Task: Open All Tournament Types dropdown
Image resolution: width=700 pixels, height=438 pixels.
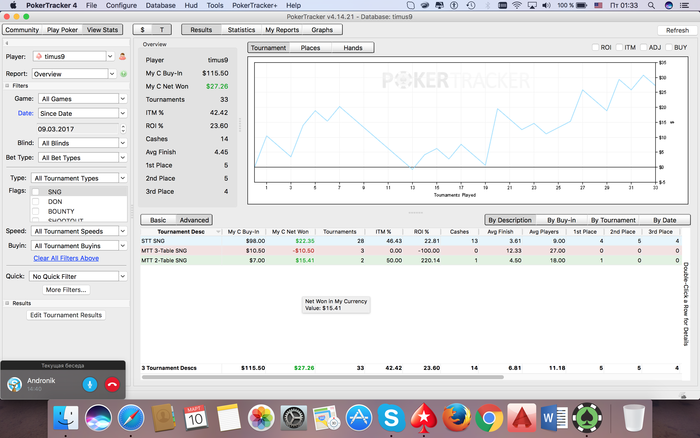Action: click(x=79, y=178)
